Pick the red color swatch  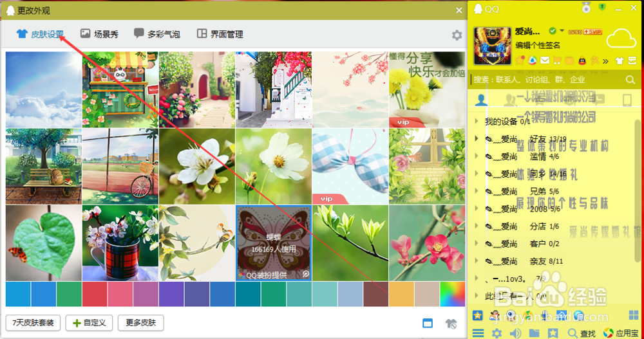click(95, 294)
